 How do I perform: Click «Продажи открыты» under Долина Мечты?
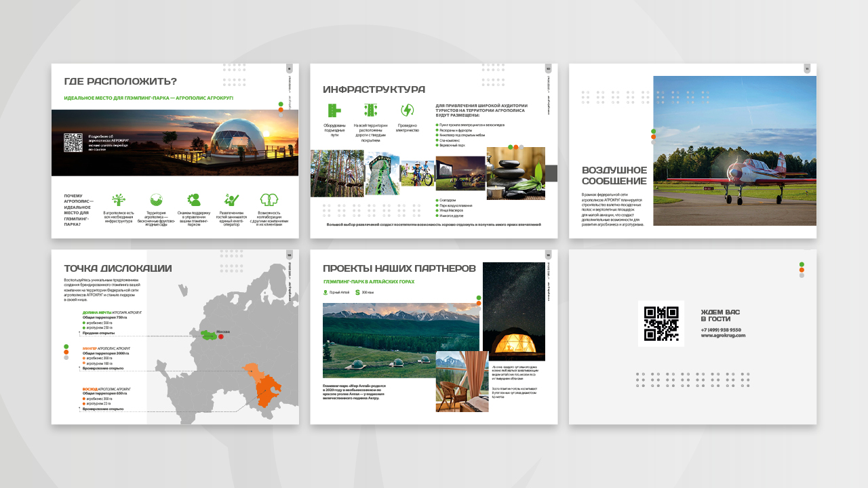(98, 333)
